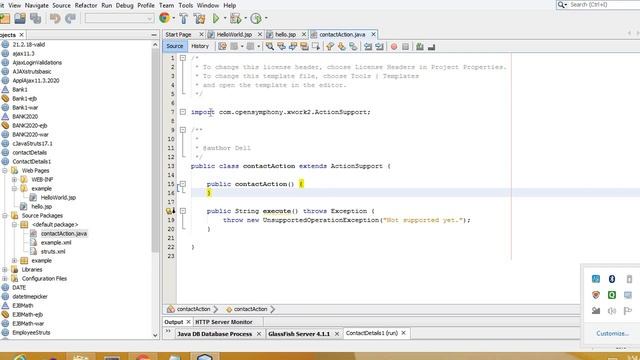Expand the Libraries node

tap(5, 269)
